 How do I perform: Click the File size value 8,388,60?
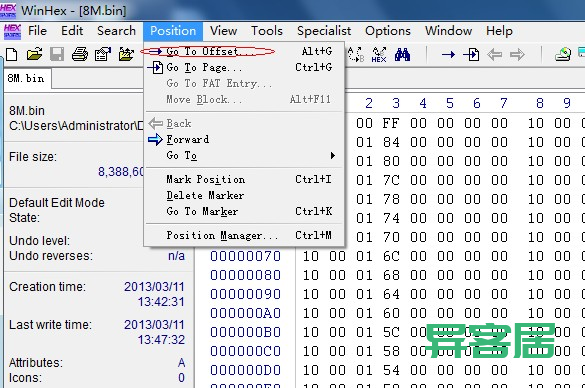coord(121,172)
